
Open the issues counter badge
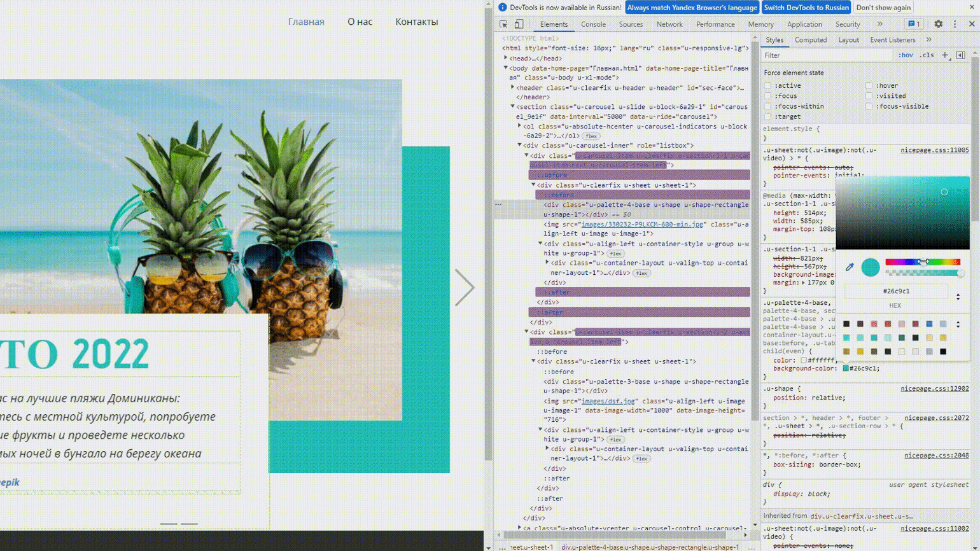[x=913, y=24]
